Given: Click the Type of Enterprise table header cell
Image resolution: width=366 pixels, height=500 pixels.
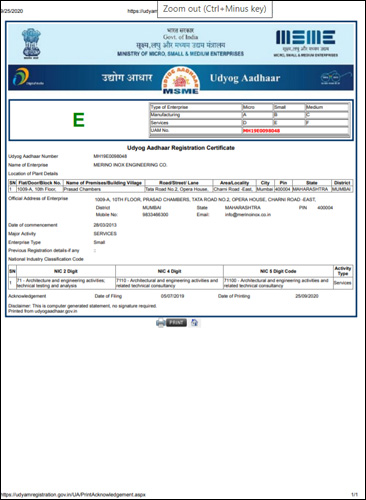Looking at the screenshot, I should [196, 107].
